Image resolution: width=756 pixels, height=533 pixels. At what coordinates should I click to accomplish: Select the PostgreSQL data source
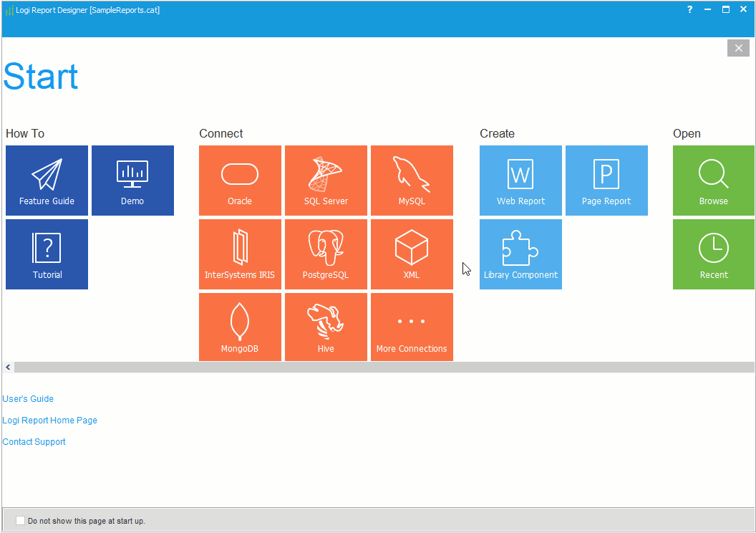tap(326, 254)
